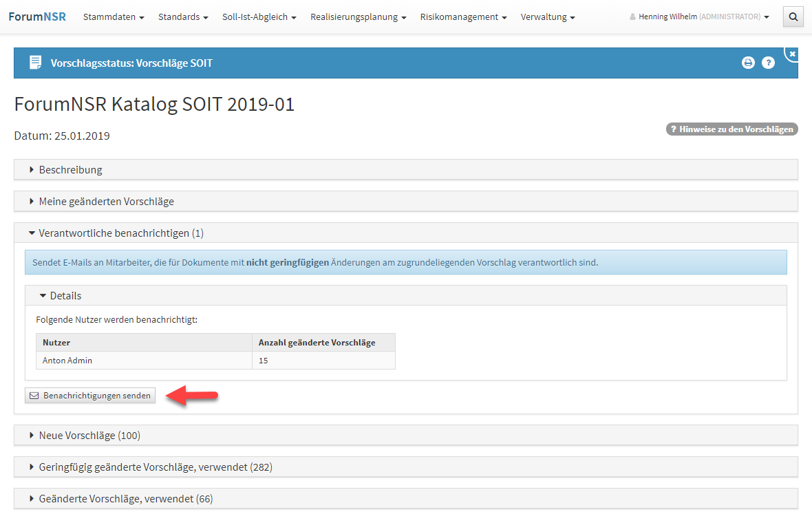
Task: Open Stammdaten menu
Action: point(114,17)
